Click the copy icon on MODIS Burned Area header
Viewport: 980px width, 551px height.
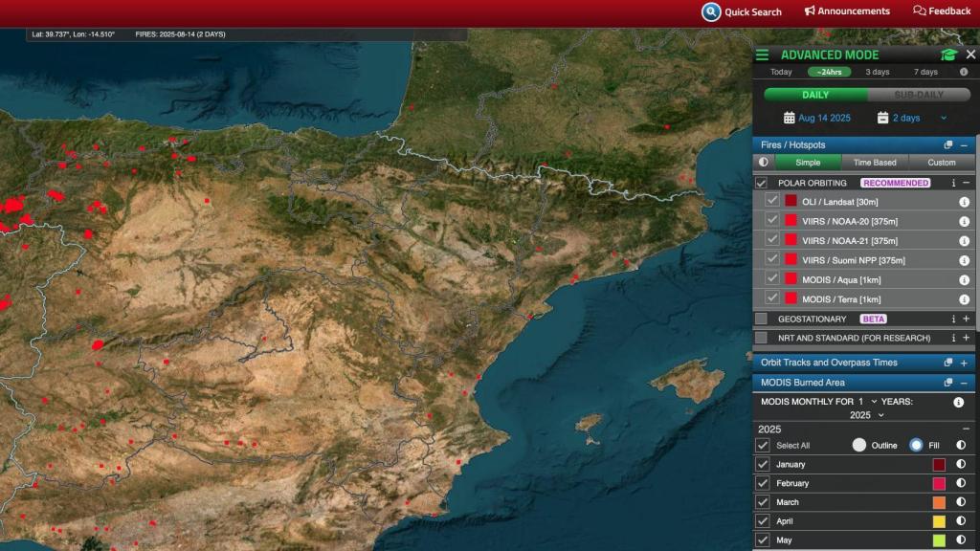948,382
